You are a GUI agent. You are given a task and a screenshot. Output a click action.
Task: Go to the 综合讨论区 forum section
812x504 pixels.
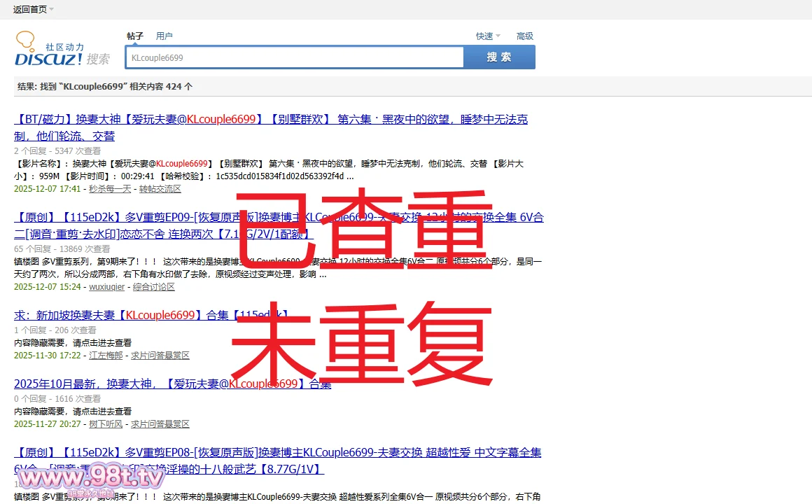click(x=154, y=287)
